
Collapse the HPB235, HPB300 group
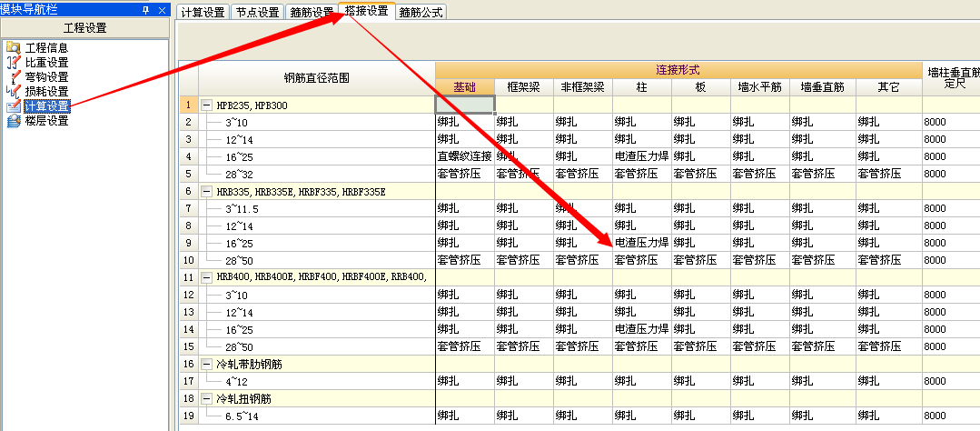click(207, 105)
